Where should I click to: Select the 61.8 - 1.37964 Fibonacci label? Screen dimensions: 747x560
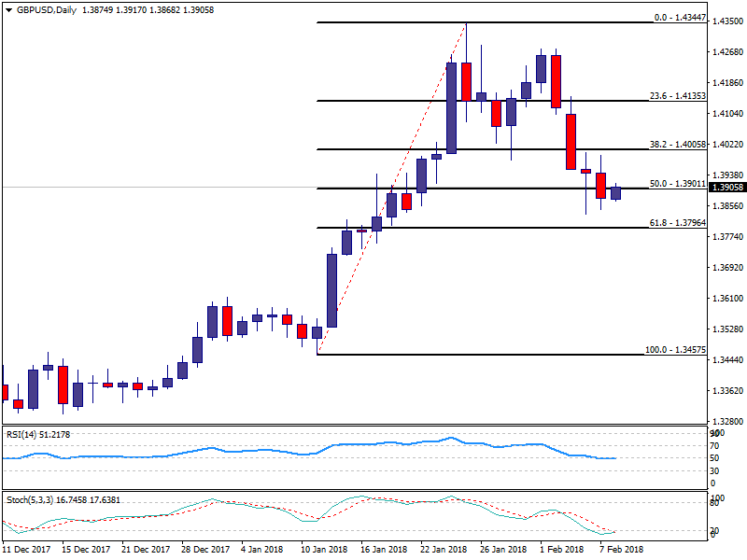677,222
